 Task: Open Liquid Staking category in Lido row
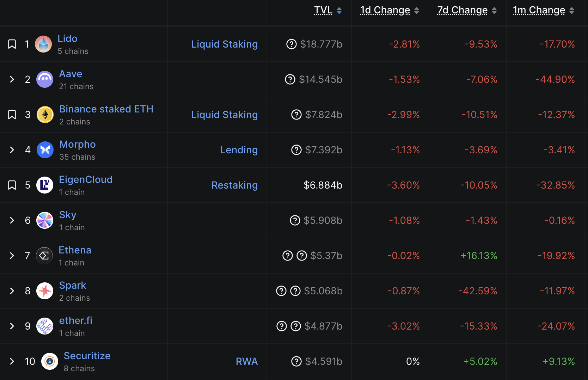click(x=225, y=44)
